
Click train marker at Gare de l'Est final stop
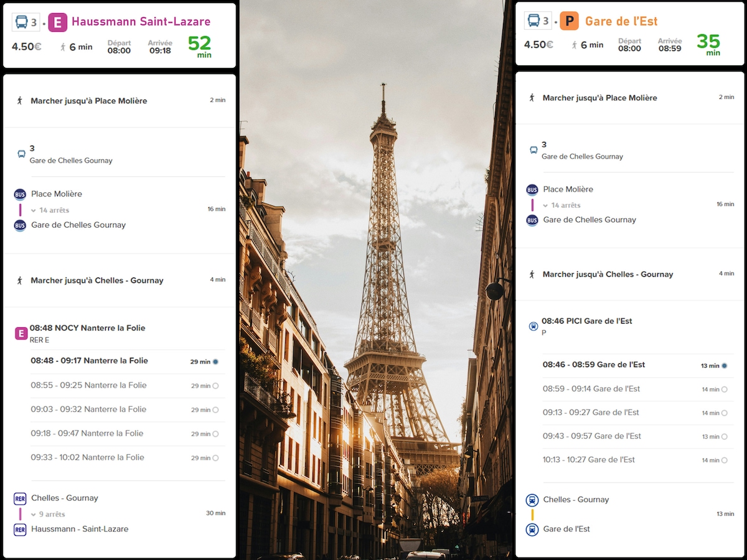tap(532, 530)
